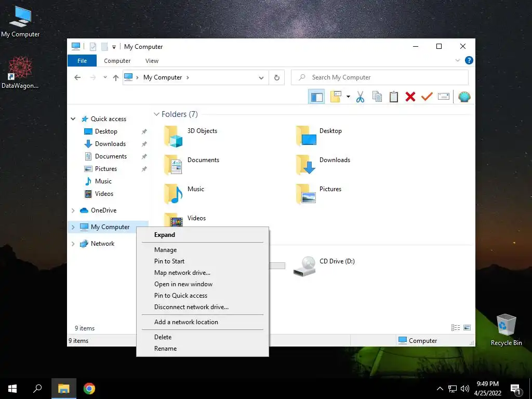The height and width of the screenshot is (399, 532).
Task: Open the new folder icon's dropdown arrow
Action: coord(348,97)
